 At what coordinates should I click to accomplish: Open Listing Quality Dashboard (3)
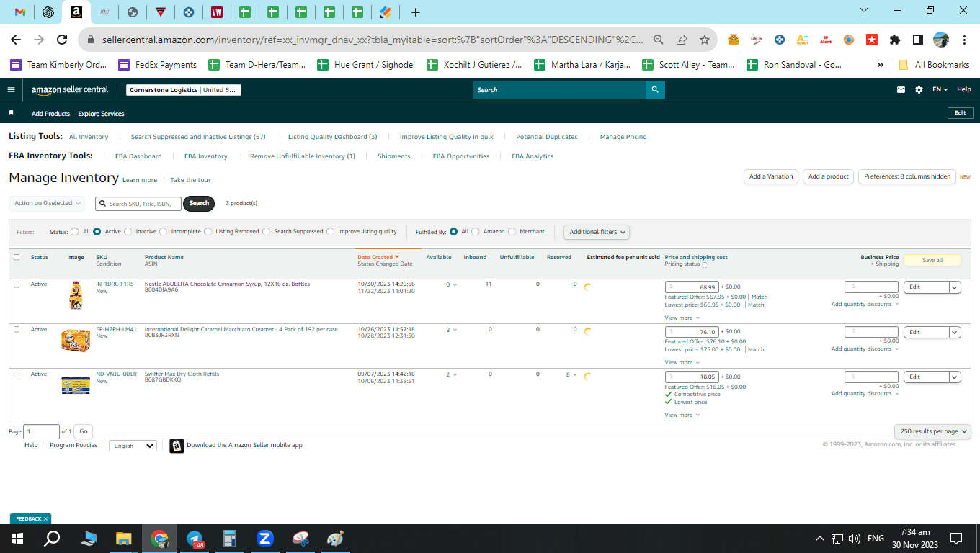coord(332,137)
